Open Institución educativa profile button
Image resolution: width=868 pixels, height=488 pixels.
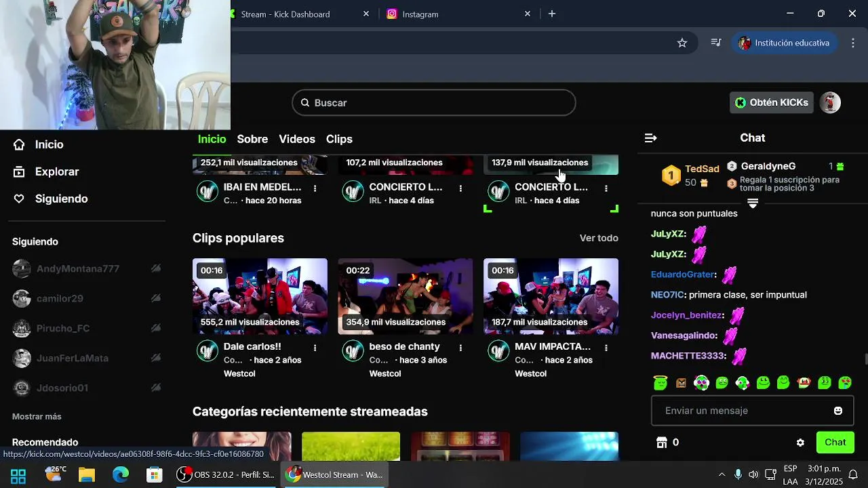(785, 43)
